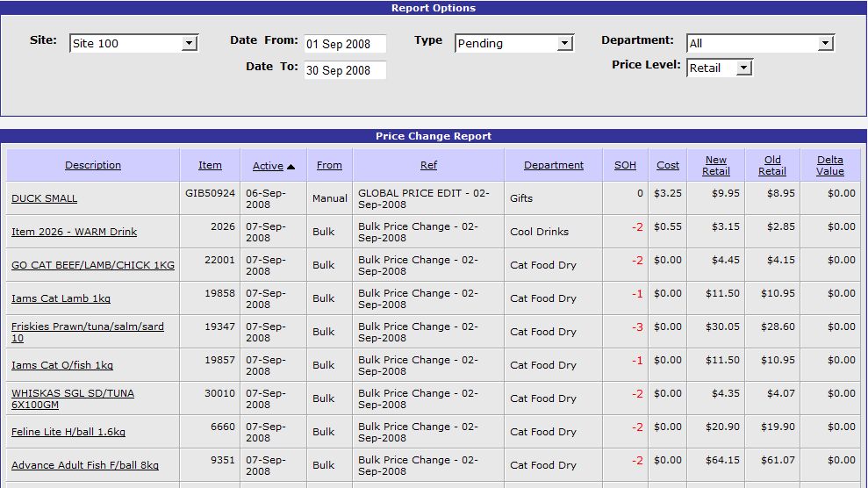
Task: Open the Price Level dropdown showing Retail
Action: pos(720,68)
